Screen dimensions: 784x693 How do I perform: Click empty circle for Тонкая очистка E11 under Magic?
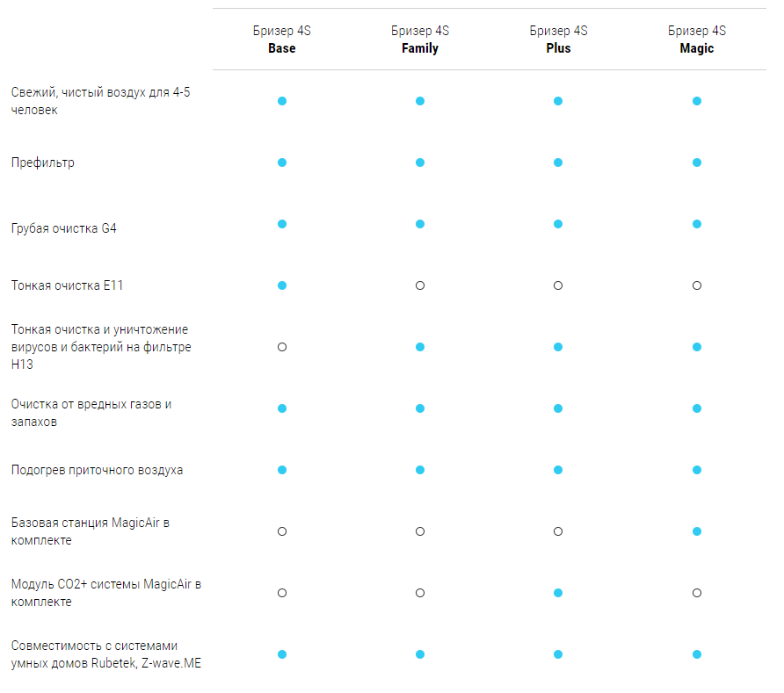point(697,285)
